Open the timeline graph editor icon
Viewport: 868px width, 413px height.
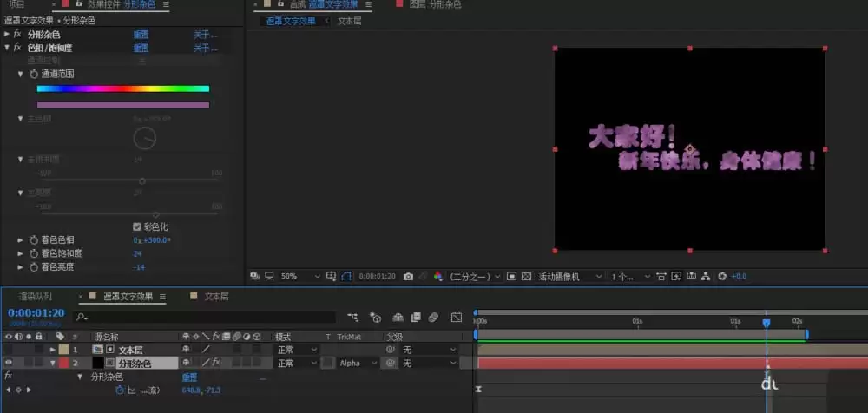click(457, 318)
